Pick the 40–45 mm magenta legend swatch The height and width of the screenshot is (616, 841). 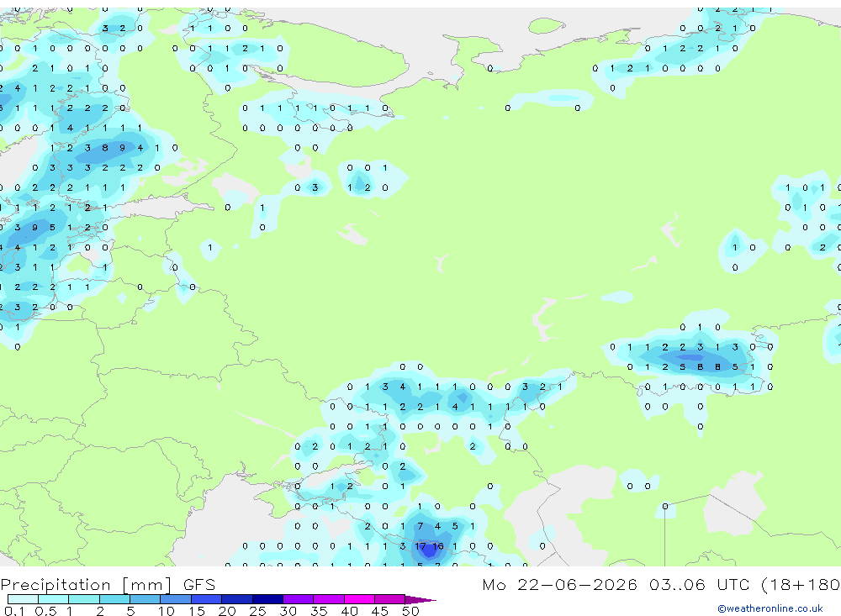pyautogui.click(x=359, y=599)
